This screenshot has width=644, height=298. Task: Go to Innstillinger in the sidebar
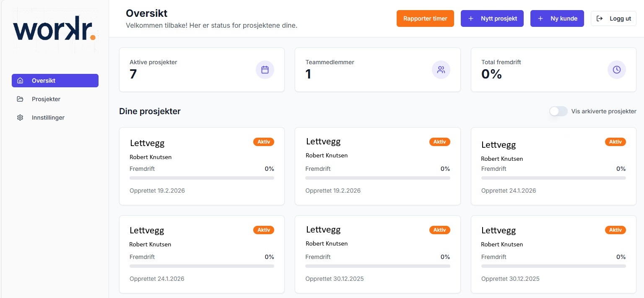coord(48,118)
